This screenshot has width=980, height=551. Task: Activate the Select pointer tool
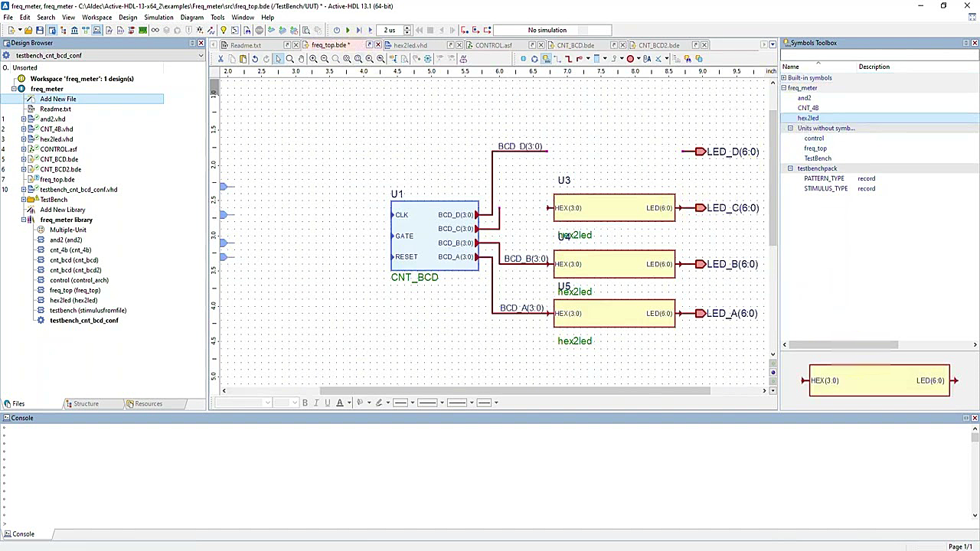point(278,59)
